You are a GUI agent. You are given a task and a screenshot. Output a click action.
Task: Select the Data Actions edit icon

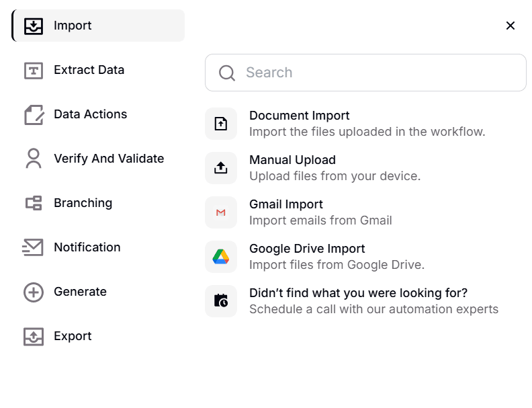34,115
